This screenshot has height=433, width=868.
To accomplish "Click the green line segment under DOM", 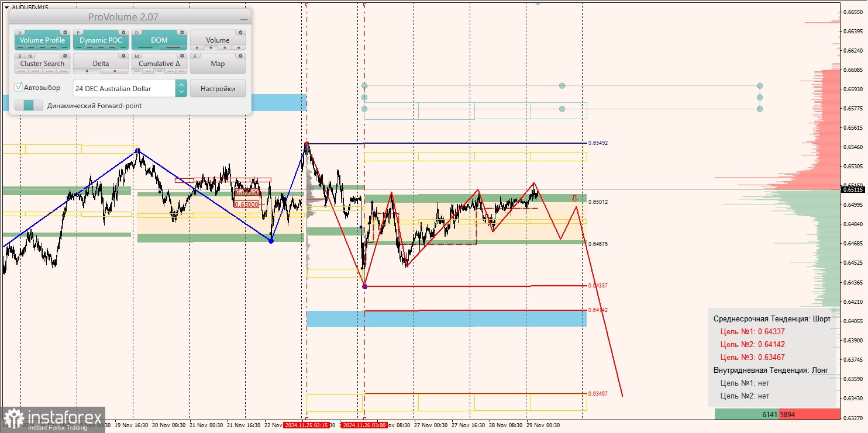I will coord(146,47).
